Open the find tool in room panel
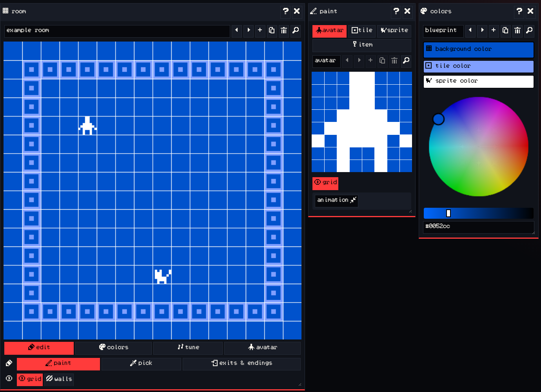 pyautogui.click(x=296, y=31)
